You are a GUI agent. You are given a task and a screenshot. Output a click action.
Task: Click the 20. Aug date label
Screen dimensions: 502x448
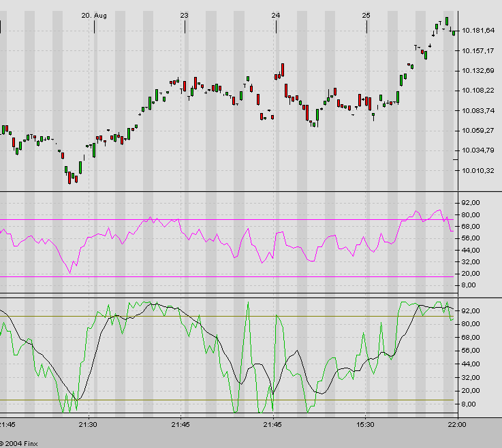point(94,15)
